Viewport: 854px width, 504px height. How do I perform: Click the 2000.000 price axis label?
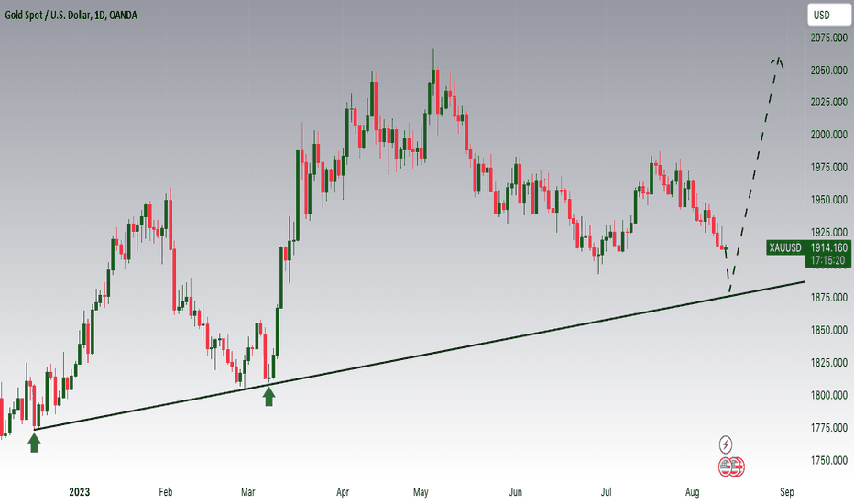click(828, 135)
